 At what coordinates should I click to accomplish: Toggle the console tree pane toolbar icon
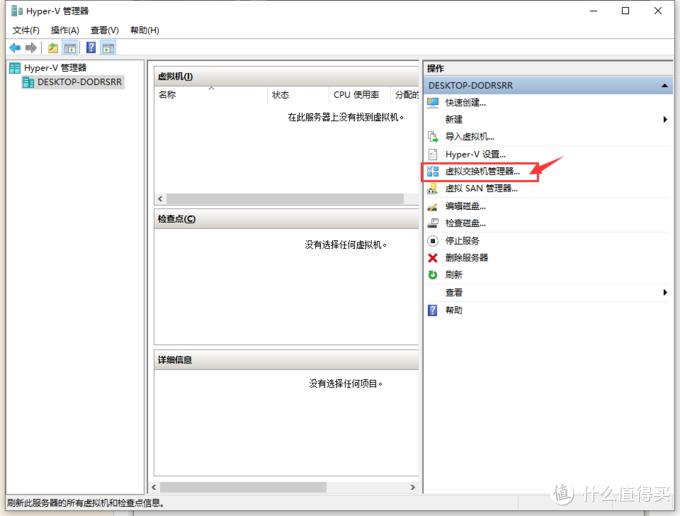coord(69,48)
